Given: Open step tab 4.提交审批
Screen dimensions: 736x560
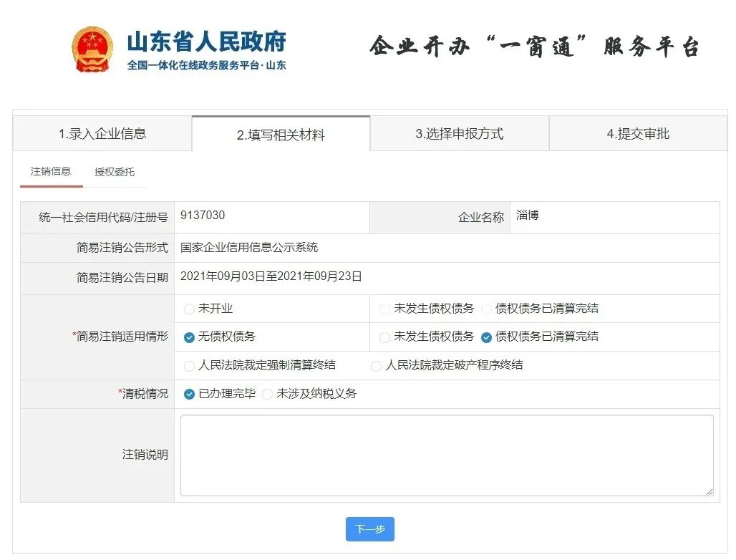Looking at the screenshot, I should (x=638, y=134).
